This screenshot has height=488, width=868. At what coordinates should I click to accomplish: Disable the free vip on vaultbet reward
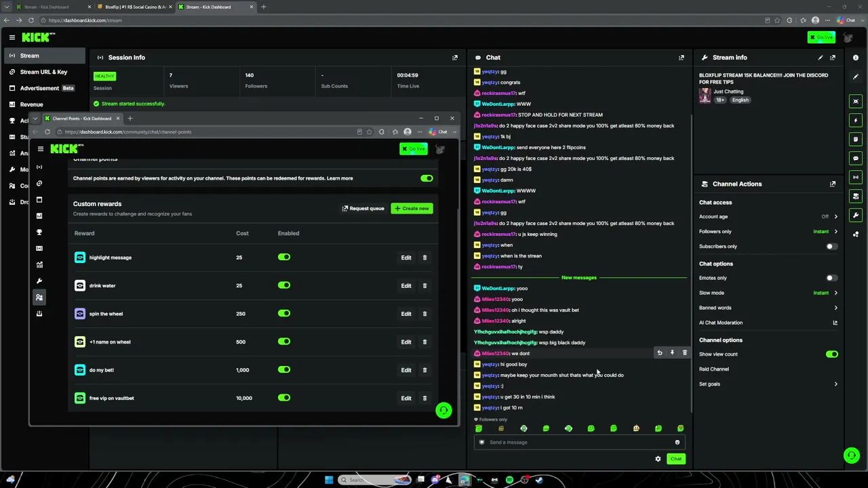click(284, 398)
